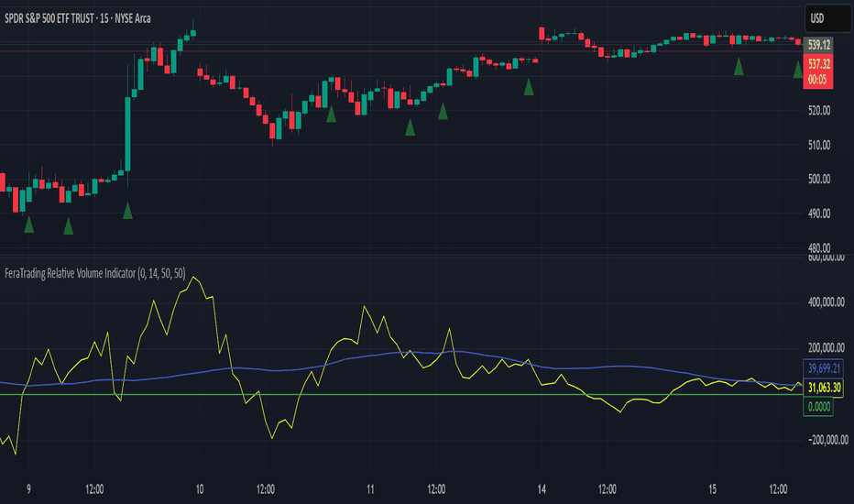854x504 pixels.
Task: Click the 539.12 price label
Action: pyautogui.click(x=818, y=45)
